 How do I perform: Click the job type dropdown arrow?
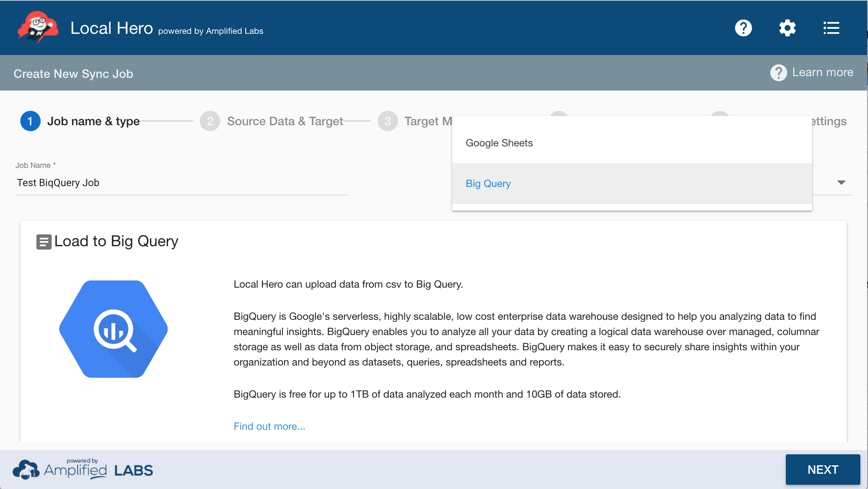tap(841, 183)
